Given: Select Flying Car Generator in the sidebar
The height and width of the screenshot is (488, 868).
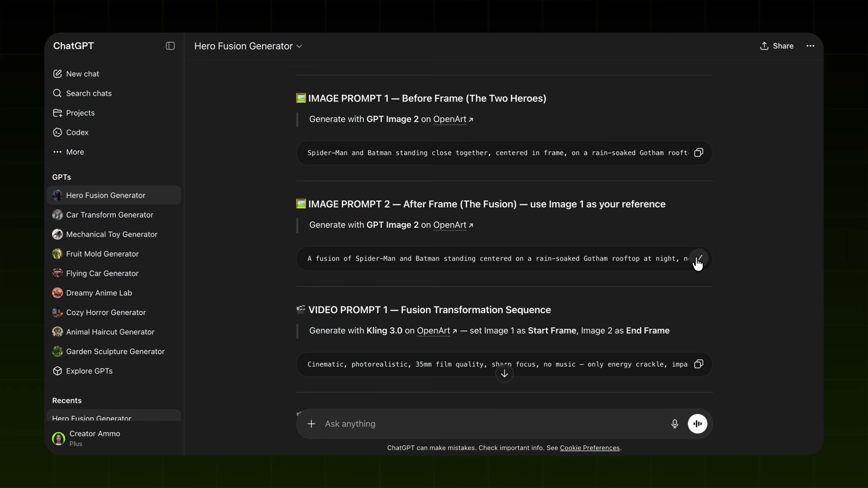Looking at the screenshot, I should (114, 273).
